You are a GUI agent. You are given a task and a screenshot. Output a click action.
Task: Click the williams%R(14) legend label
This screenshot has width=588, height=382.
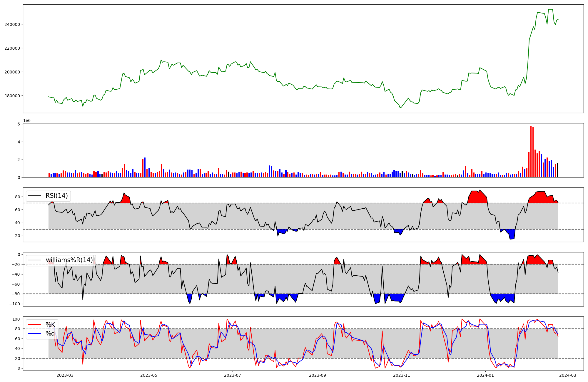(69, 260)
